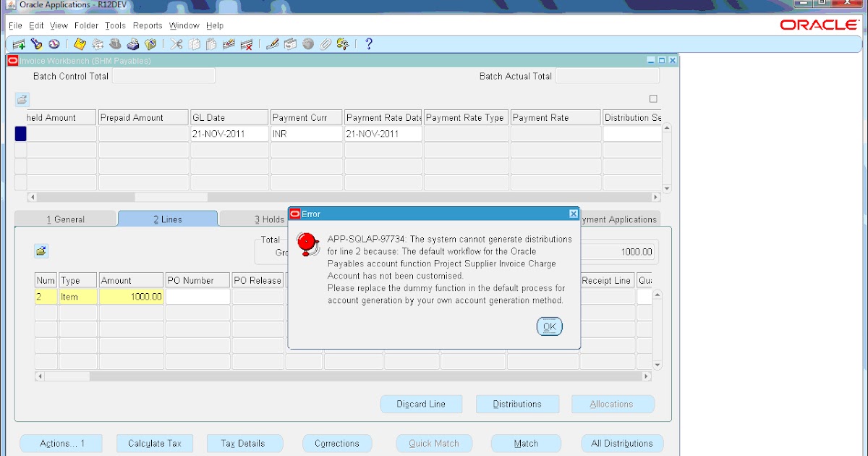The width and height of the screenshot is (868, 456).
Task: Click the All Distributions button
Action: point(622,444)
